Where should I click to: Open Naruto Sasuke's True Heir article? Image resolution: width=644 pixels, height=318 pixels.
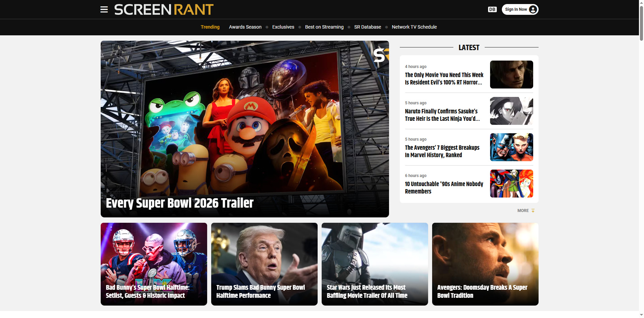coord(442,115)
